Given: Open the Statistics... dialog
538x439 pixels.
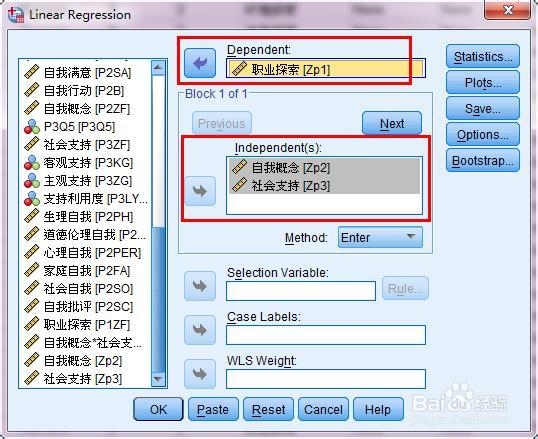Looking at the screenshot, I should point(483,56).
